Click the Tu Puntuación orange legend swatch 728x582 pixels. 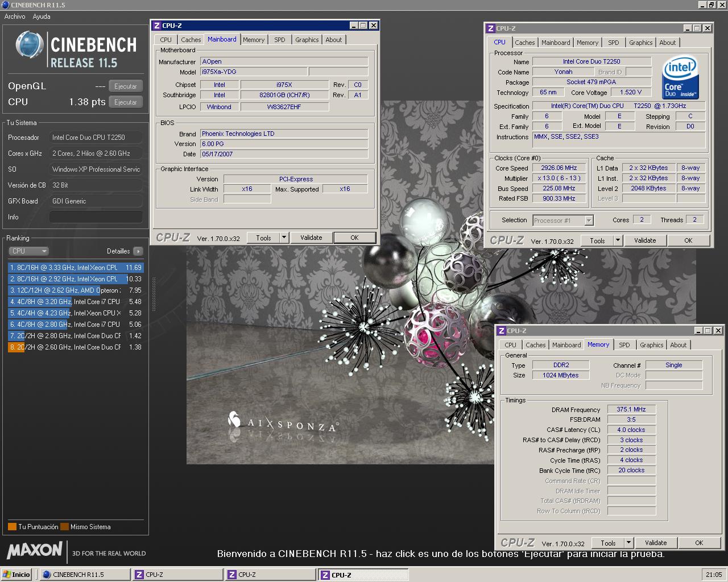click(12, 527)
